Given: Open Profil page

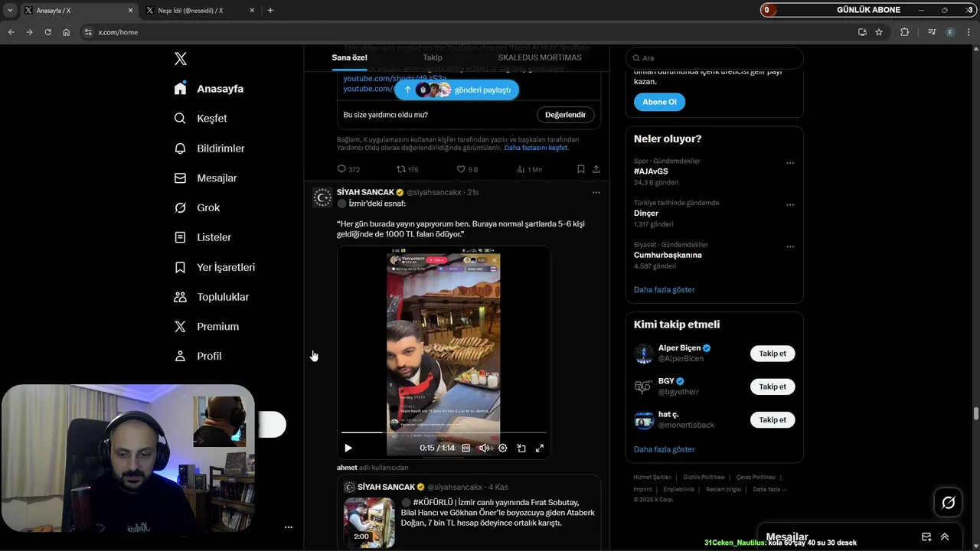Looking at the screenshot, I should tap(198, 357).
